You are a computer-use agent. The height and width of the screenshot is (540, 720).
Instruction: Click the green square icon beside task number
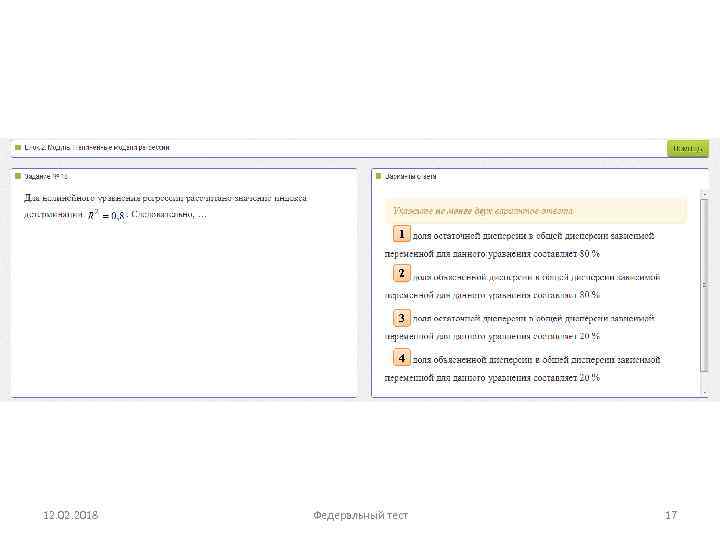coord(18,176)
